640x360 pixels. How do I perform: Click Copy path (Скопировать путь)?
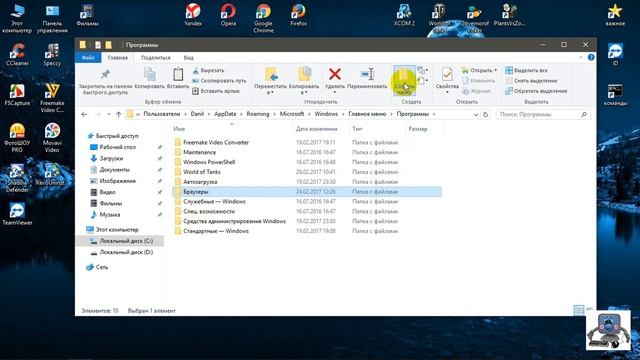click(219, 81)
